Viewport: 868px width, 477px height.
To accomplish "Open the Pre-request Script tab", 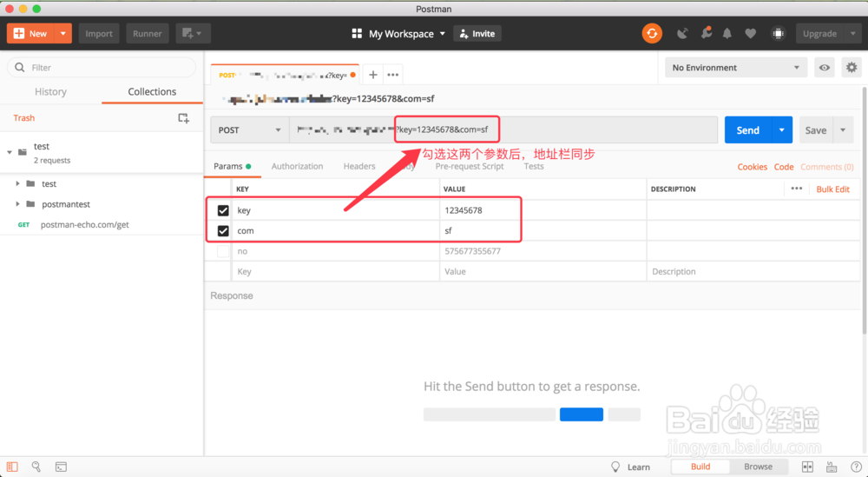I will pos(470,166).
